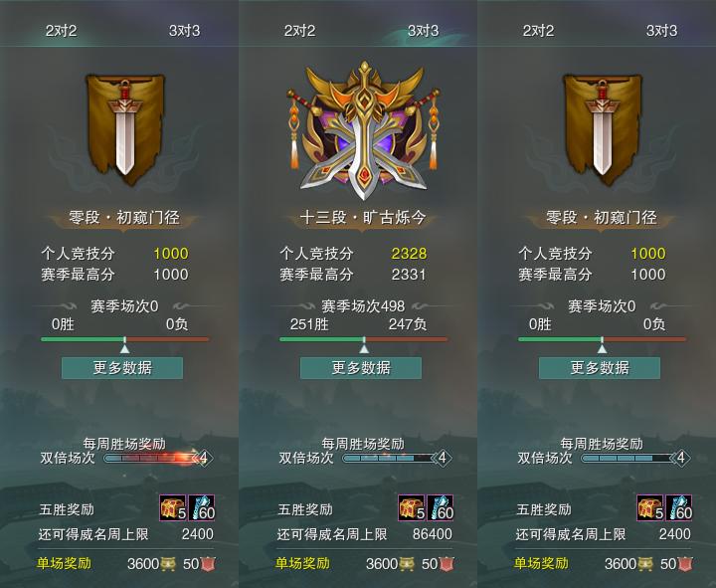Open 更多数据 in left panel
Viewport: 716px width, 588px height.
pos(122,368)
